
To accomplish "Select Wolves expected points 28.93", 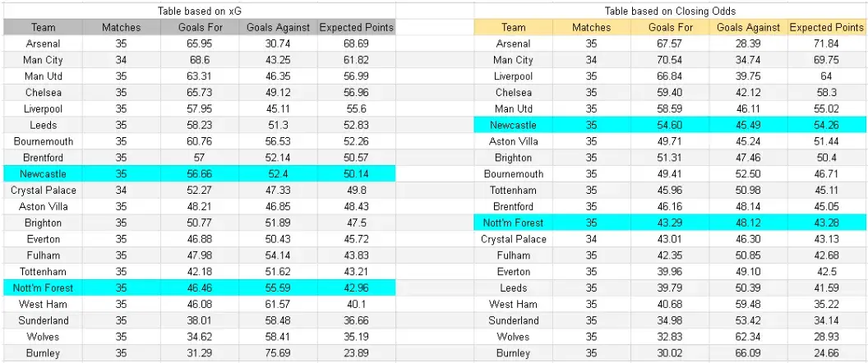I will [x=827, y=337].
